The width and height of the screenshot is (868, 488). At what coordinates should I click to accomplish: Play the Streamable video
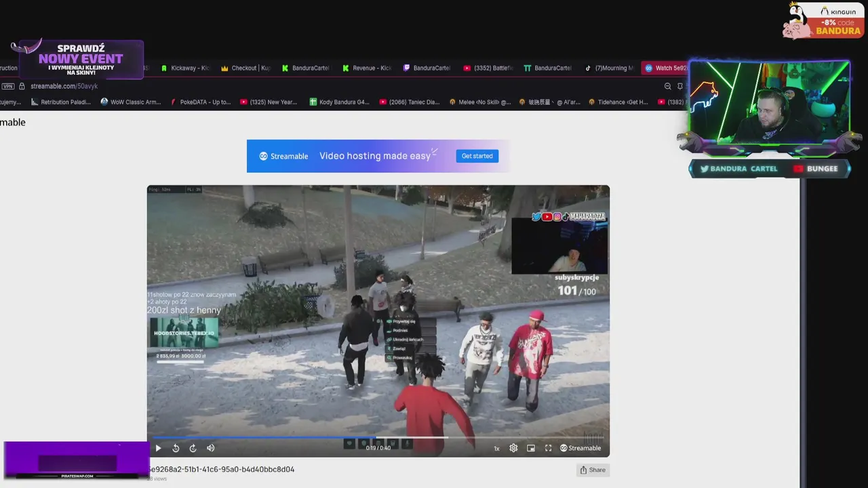158,448
